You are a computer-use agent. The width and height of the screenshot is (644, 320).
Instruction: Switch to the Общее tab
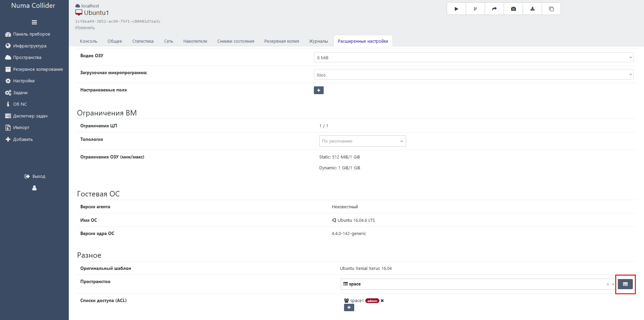115,41
